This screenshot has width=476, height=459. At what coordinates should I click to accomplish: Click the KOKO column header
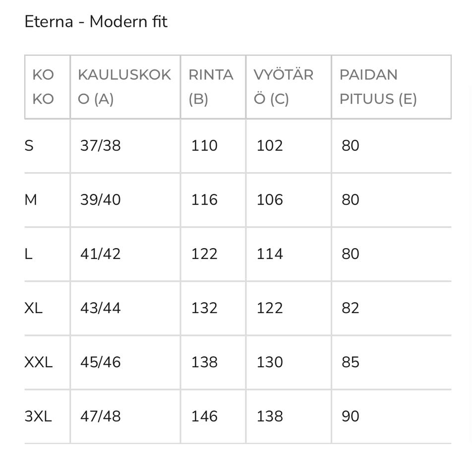(43, 87)
